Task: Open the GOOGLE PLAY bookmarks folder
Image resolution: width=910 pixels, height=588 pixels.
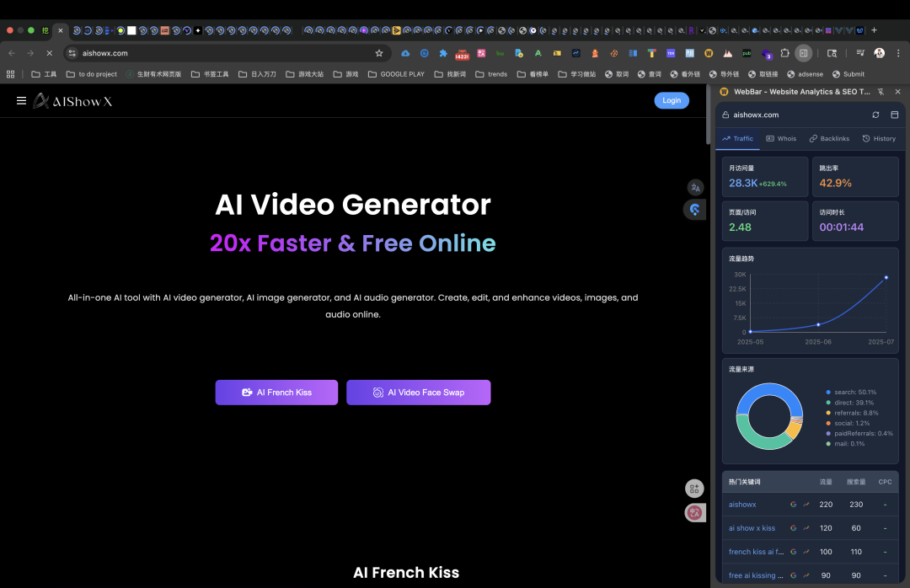Action: coord(396,74)
